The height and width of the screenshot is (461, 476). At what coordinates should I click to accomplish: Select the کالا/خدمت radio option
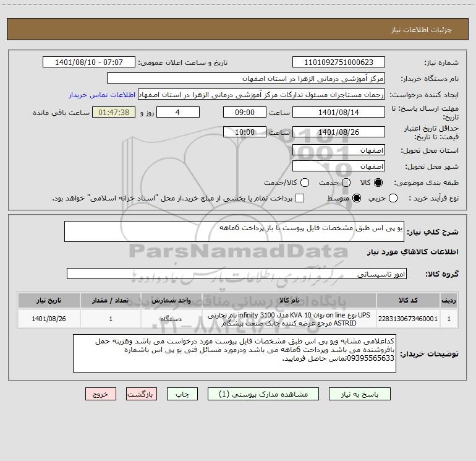click(305, 183)
